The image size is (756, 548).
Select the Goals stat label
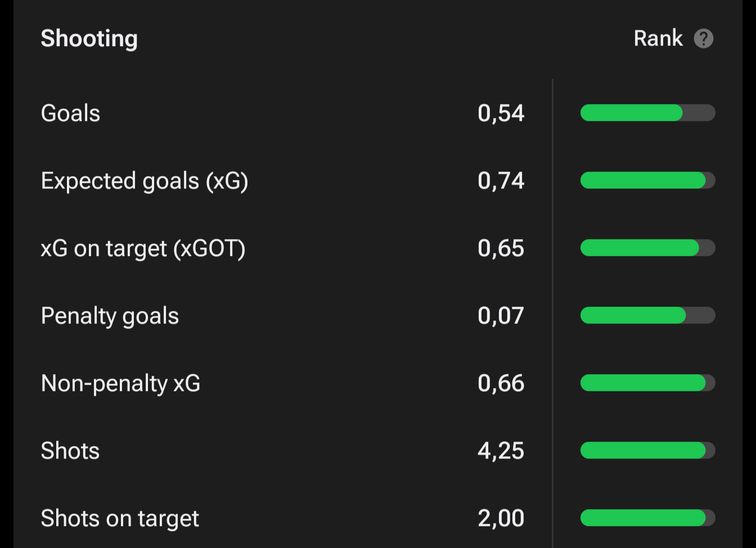pos(71,113)
